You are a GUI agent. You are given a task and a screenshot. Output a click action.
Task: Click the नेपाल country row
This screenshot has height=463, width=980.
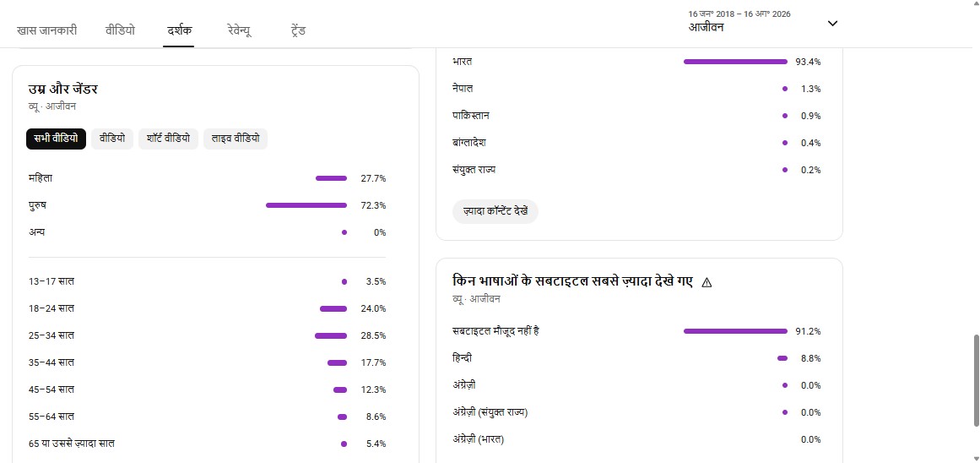pos(636,89)
